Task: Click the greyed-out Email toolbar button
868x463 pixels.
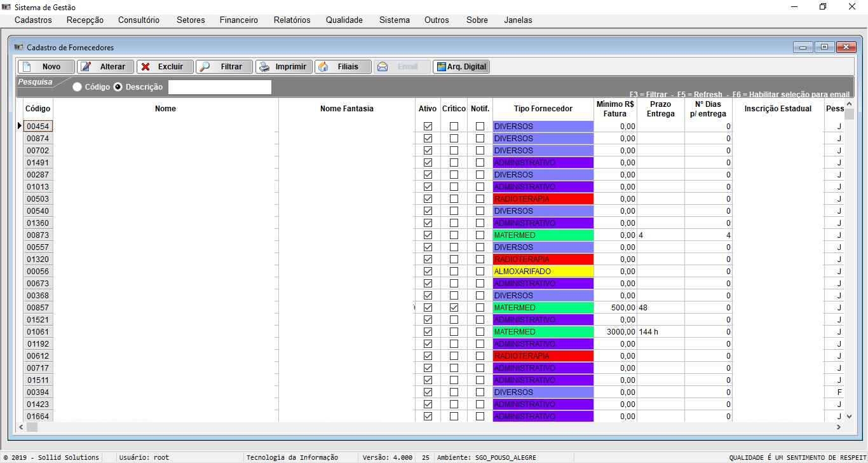Action: pos(402,67)
